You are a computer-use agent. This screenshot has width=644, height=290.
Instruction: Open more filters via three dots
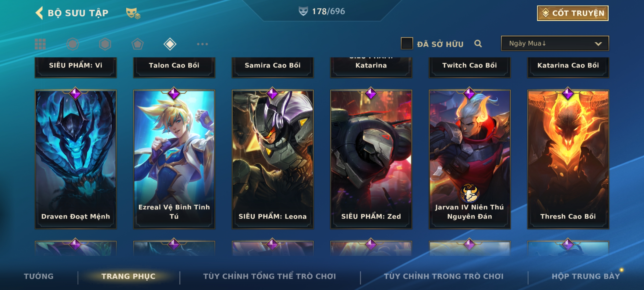[x=202, y=44]
